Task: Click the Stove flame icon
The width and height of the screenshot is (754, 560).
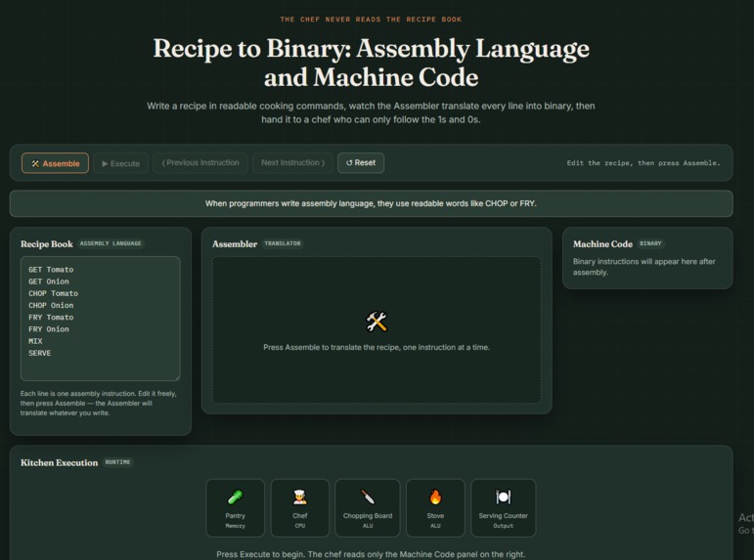Action: [435, 496]
